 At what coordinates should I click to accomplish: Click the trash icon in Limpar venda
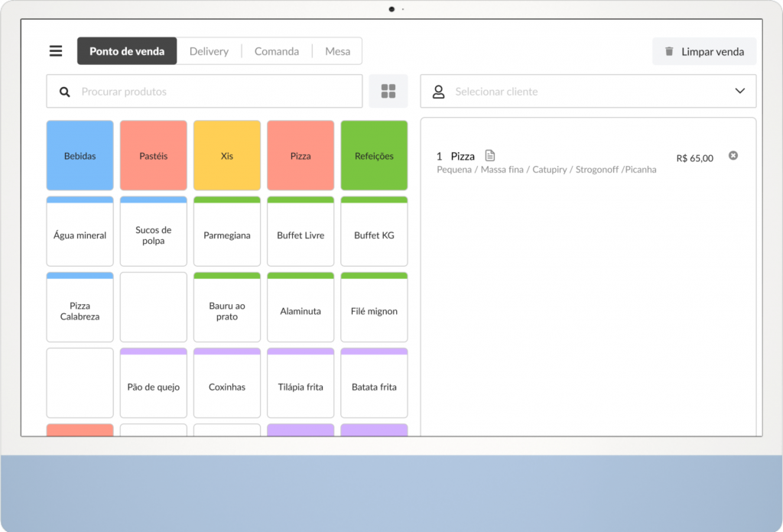tap(669, 51)
